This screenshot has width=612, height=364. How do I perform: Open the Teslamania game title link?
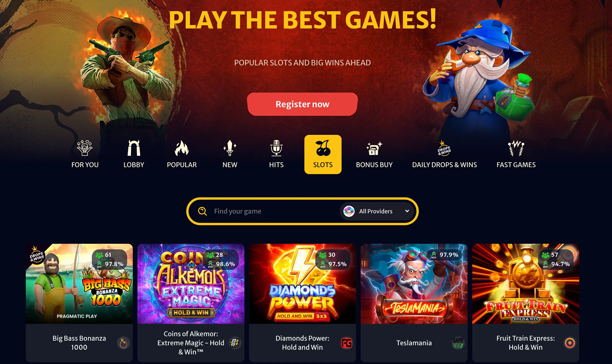click(414, 343)
